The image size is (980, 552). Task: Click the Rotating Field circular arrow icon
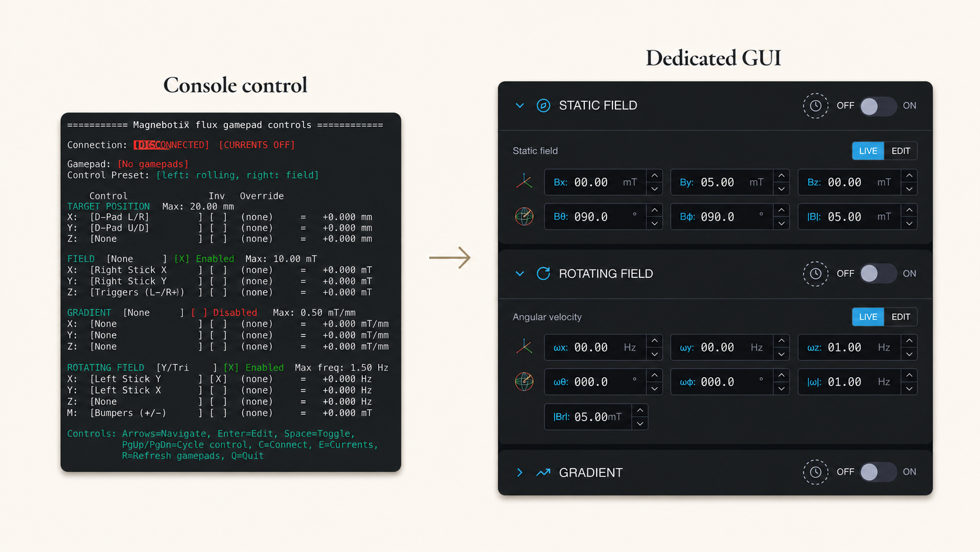coord(543,273)
